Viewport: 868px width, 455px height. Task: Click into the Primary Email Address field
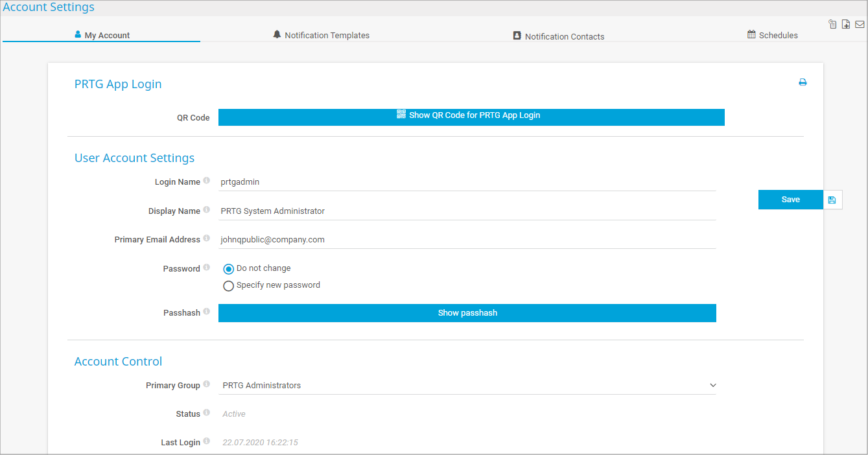click(467, 239)
